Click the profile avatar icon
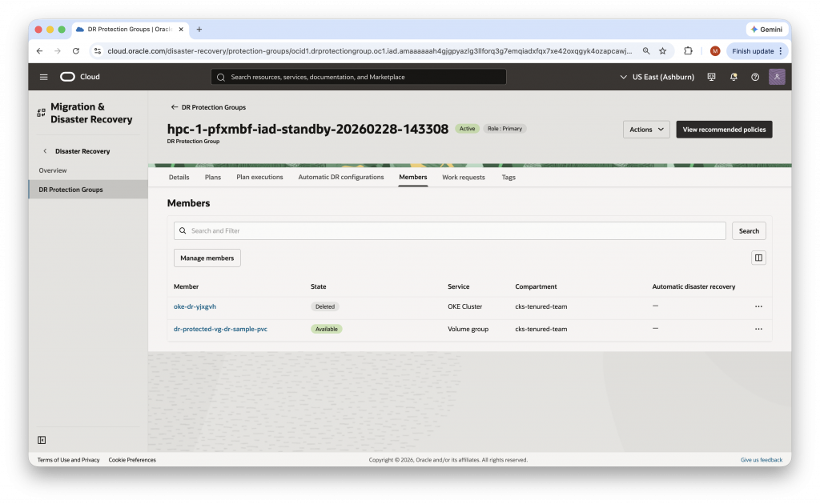The image size is (820, 504). tap(775, 77)
